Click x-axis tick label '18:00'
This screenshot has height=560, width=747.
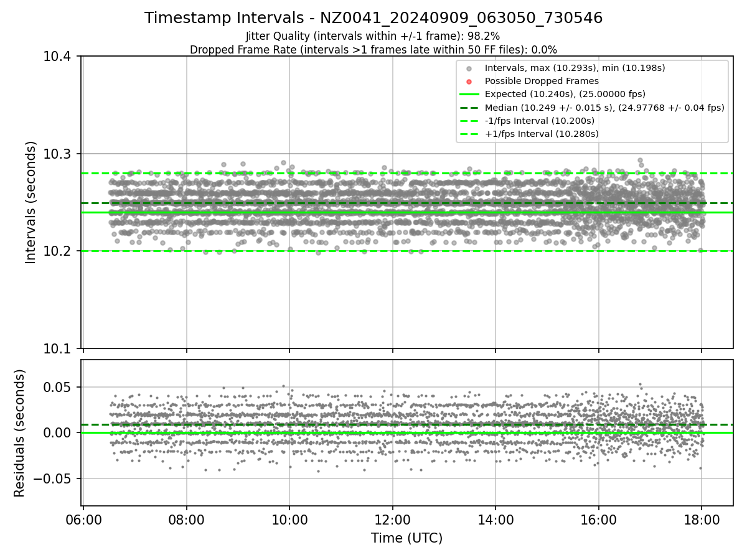[702, 520]
